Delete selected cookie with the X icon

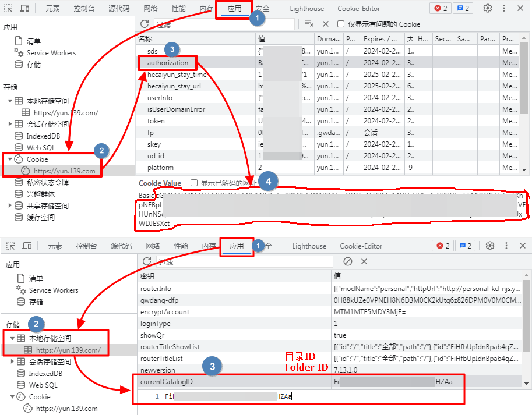[x=326, y=24]
